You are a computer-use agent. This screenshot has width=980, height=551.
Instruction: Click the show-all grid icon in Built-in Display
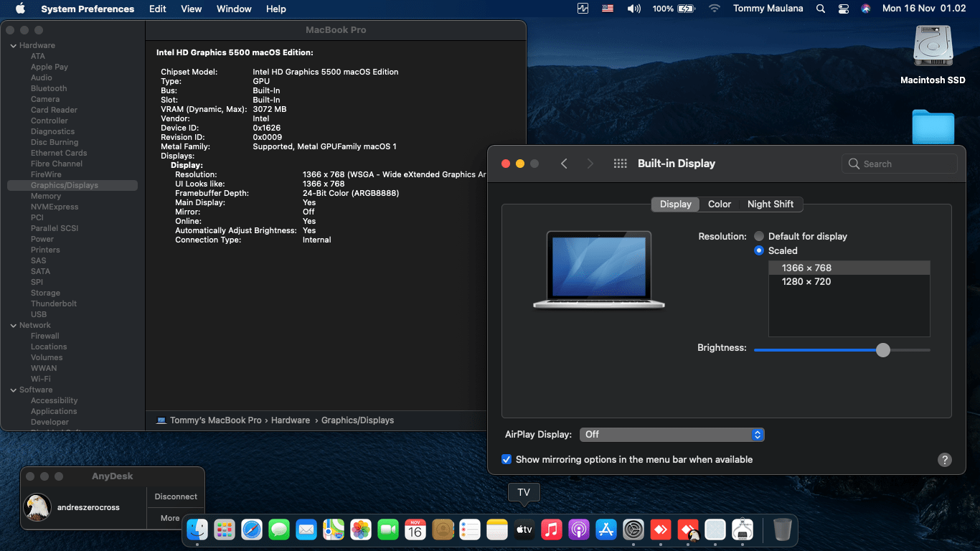[x=621, y=164]
